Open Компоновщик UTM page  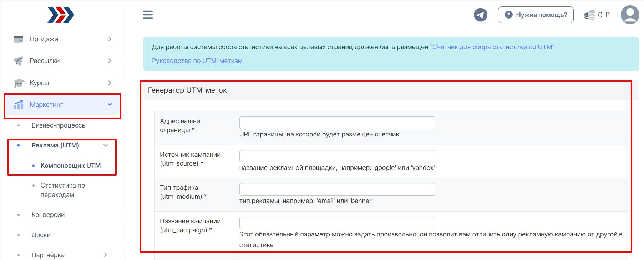[71, 166]
